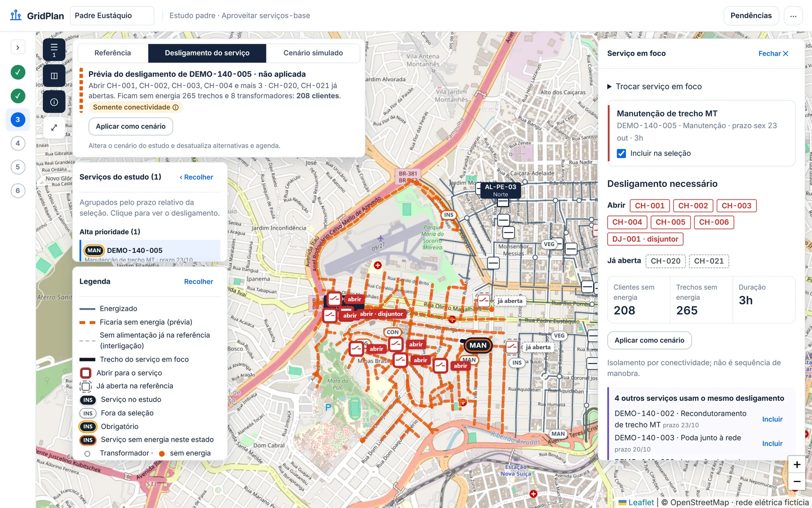The width and height of the screenshot is (812, 508).
Task: Jump to step 5 in the stepper
Action: click(x=18, y=167)
